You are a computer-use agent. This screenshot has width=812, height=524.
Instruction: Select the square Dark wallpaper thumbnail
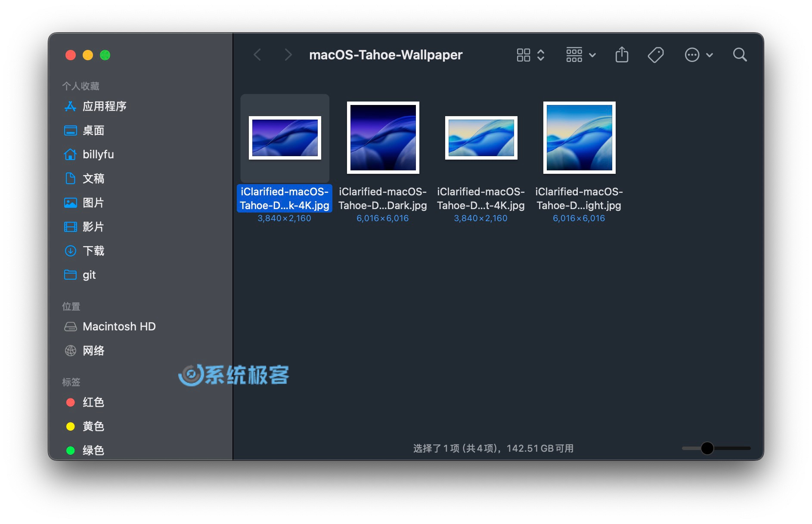(x=383, y=138)
